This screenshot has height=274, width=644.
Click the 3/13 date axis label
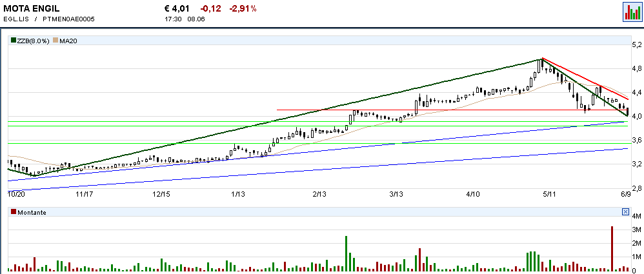pos(396,193)
